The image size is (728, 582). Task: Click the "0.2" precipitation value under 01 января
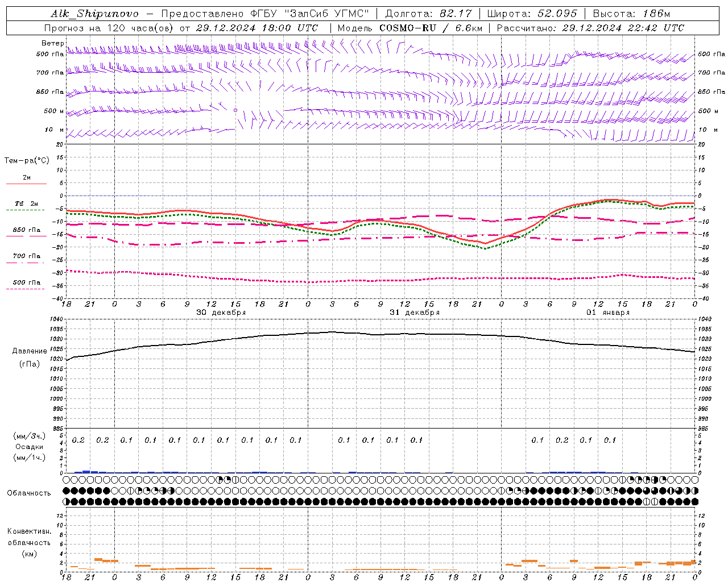(562, 440)
